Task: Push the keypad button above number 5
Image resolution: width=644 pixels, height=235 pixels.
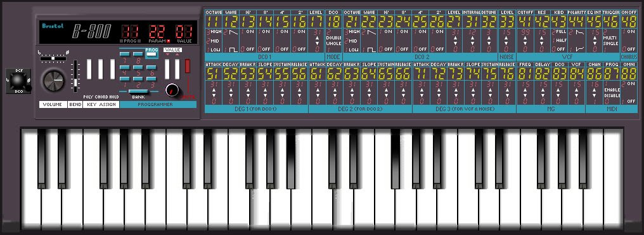Action: pos(138,67)
